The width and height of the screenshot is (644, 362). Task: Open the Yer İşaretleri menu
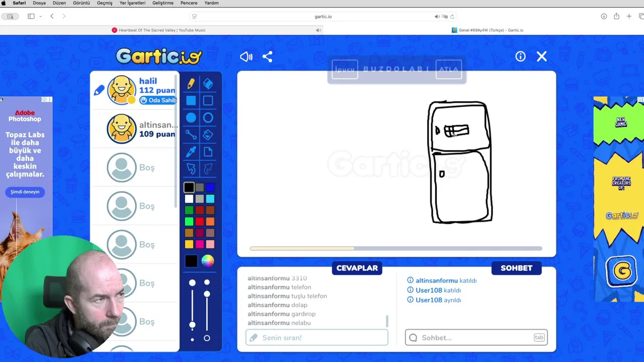pos(132,3)
